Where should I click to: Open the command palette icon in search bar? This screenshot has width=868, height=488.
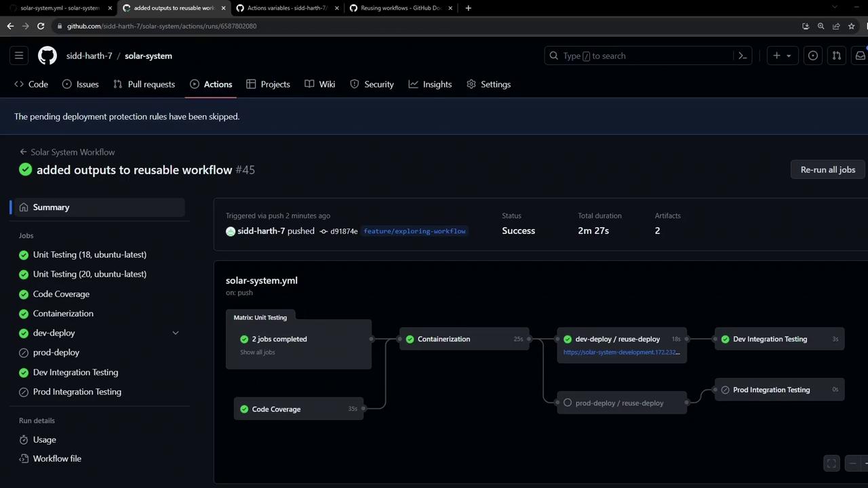pyautogui.click(x=743, y=56)
